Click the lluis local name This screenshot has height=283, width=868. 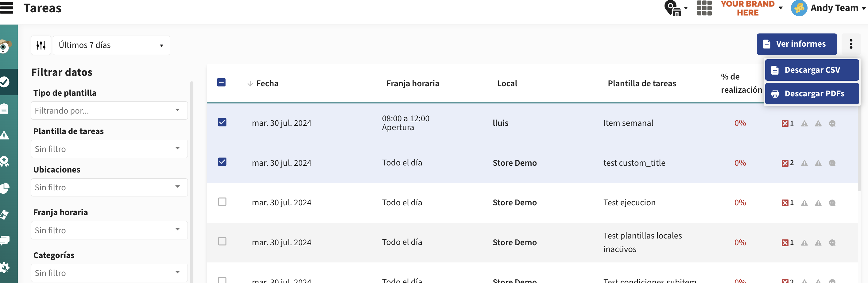(x=500, y=123)
